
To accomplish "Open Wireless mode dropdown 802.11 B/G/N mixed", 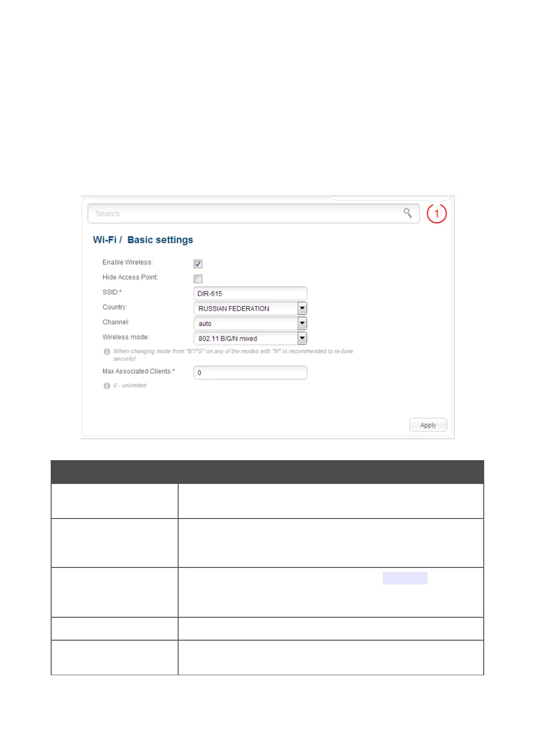I will click(250, 338).
